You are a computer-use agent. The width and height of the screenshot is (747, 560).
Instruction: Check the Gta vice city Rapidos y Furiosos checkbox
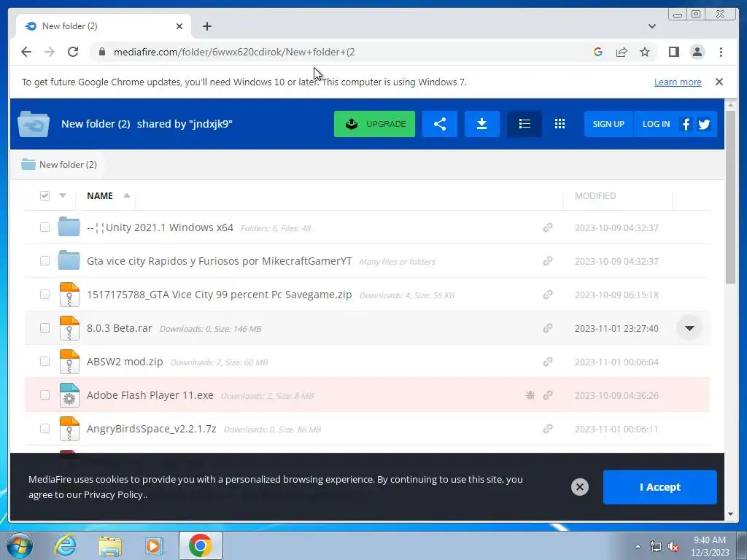pyautogui.click(x=44, y=260)
